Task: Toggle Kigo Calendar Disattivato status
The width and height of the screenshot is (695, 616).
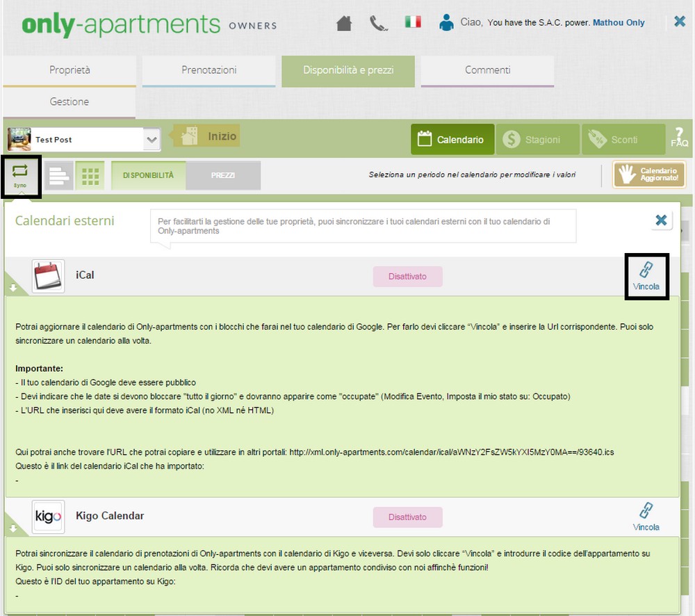Action: pyautogui.click(x=407, y=517)
